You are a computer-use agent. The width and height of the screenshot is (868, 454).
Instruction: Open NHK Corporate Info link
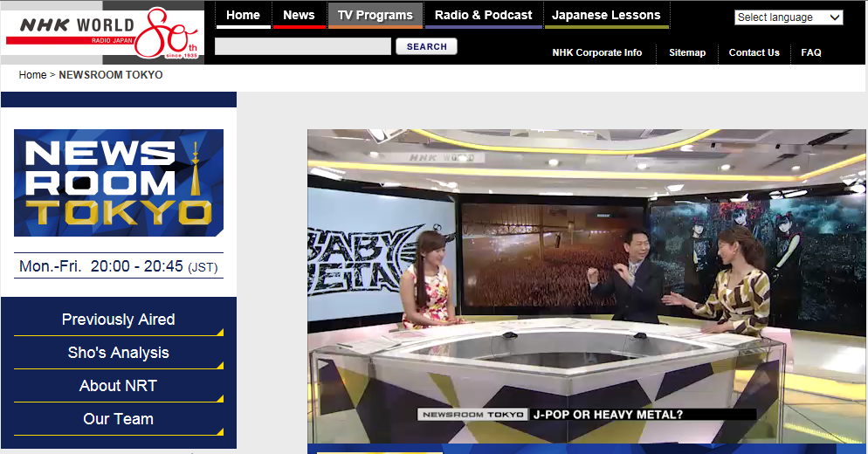coord(596,52)
